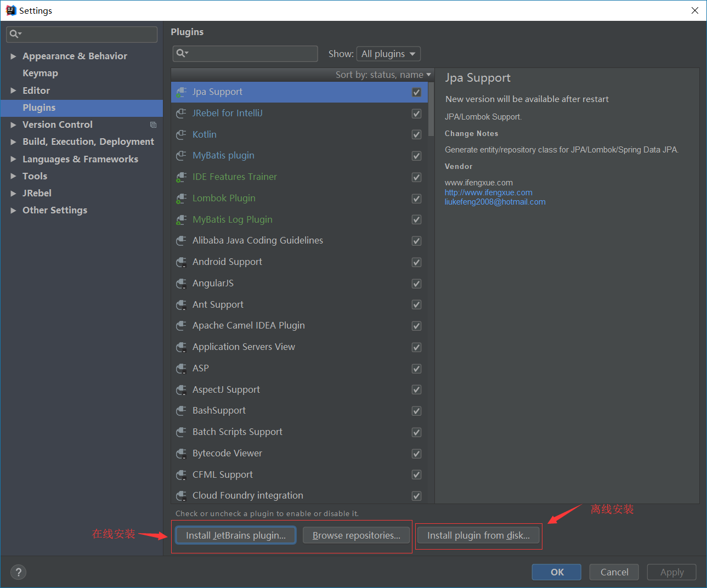Click the plugin list vertical scrollbar
Screen dimensions: 707x588
(431, 110)
